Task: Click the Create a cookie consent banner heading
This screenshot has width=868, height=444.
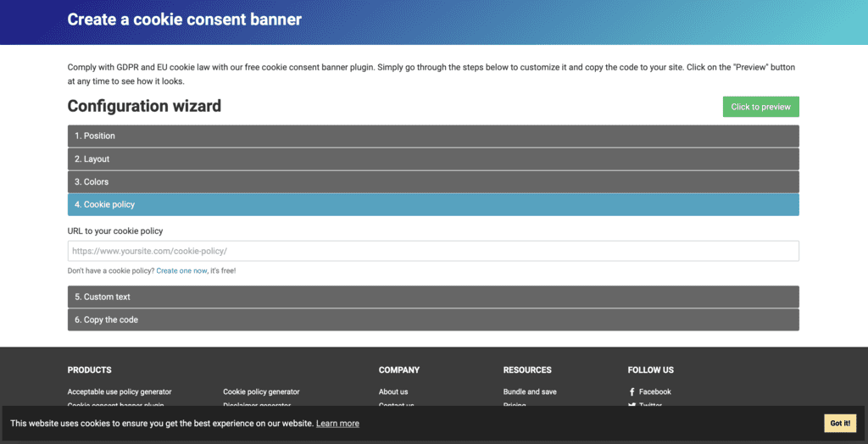Action: pos(184,19)
